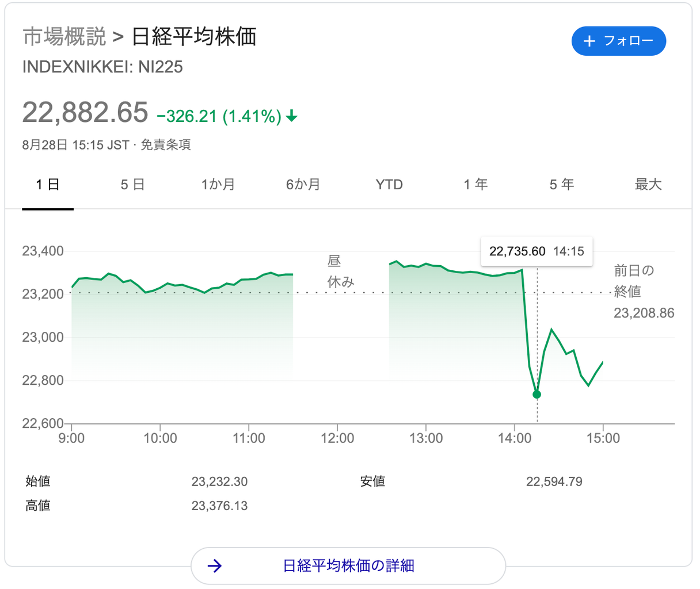The height and width of the screenshot is (589, 700).
Task: Click the arrow icon beside 日経平均株価の詳細
Action: pyautogui.click(x=215, y=566)
